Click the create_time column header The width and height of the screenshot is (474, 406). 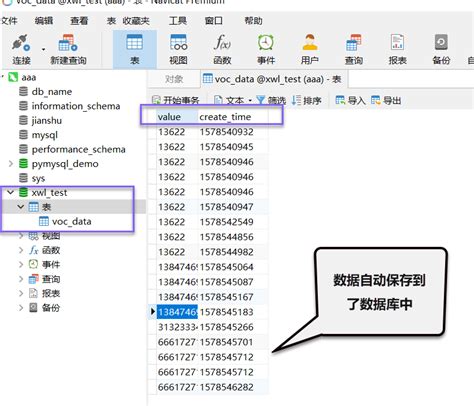[225, 117]
